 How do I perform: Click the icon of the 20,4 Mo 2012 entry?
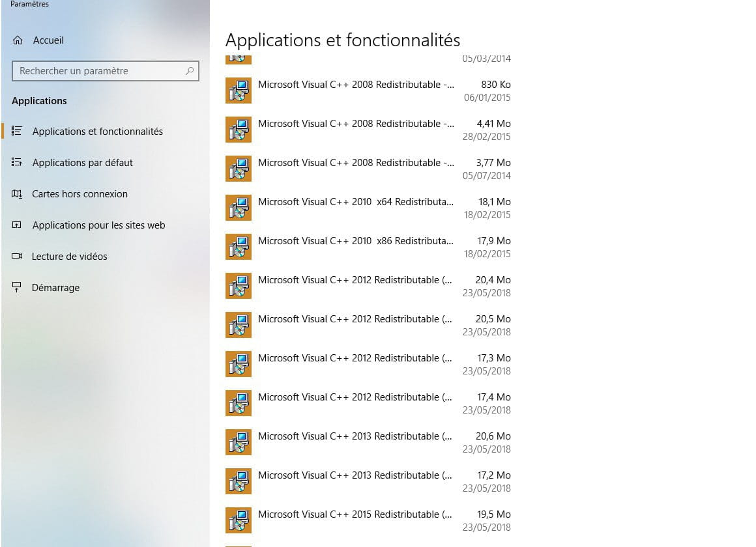coord(238,286)
